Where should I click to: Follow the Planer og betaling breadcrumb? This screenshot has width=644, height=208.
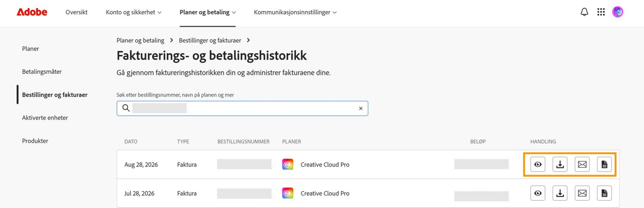[140, 41]
